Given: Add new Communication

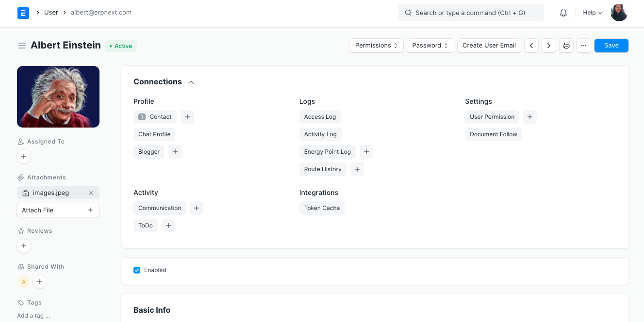Looking at the screenshot, I should pyautogui.click(x=197, y=208).
